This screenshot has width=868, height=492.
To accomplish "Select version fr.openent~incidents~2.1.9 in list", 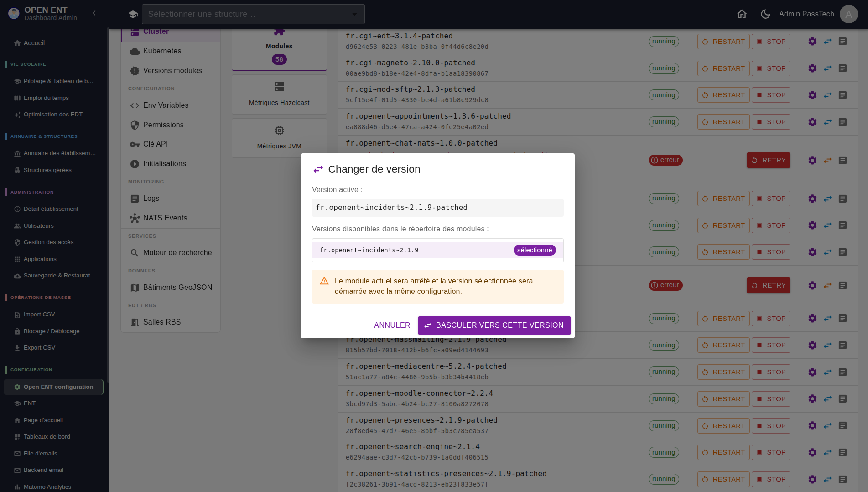I will 437,250.
